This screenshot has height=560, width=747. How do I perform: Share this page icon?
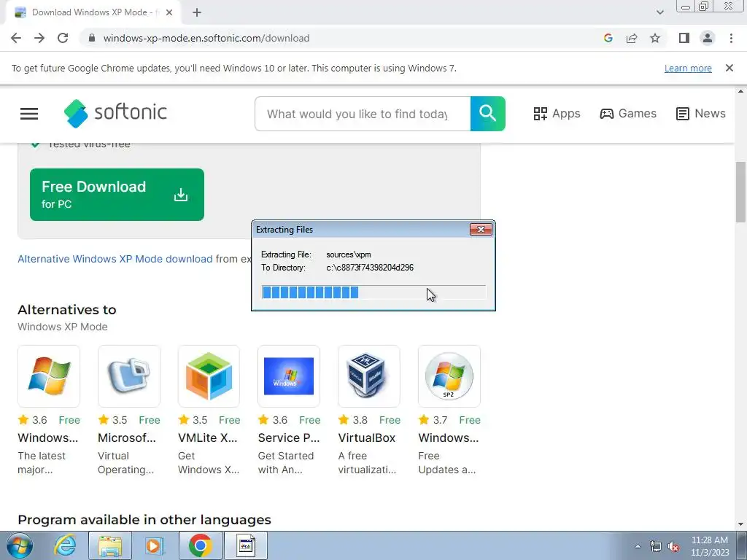tap(632, 38)
